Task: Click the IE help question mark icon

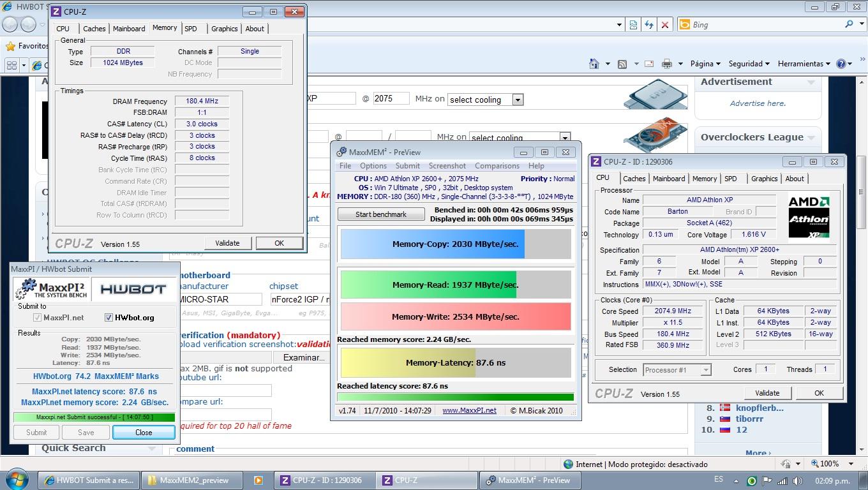Action: coord(841,63)
